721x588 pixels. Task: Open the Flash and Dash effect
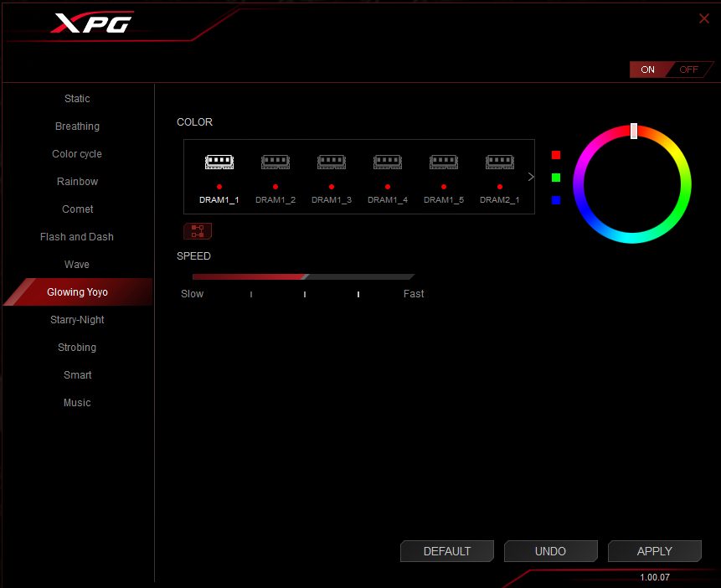tap(77, 236)
